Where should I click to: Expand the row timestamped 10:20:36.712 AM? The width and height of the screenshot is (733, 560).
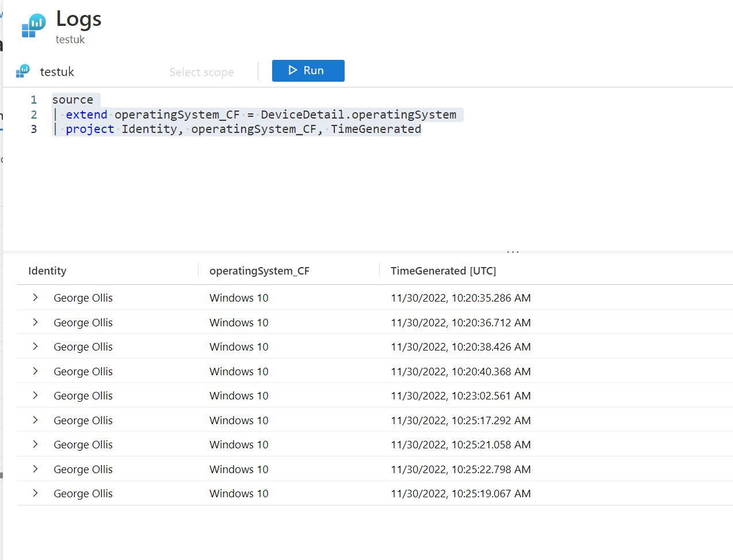tap(35, 322)
